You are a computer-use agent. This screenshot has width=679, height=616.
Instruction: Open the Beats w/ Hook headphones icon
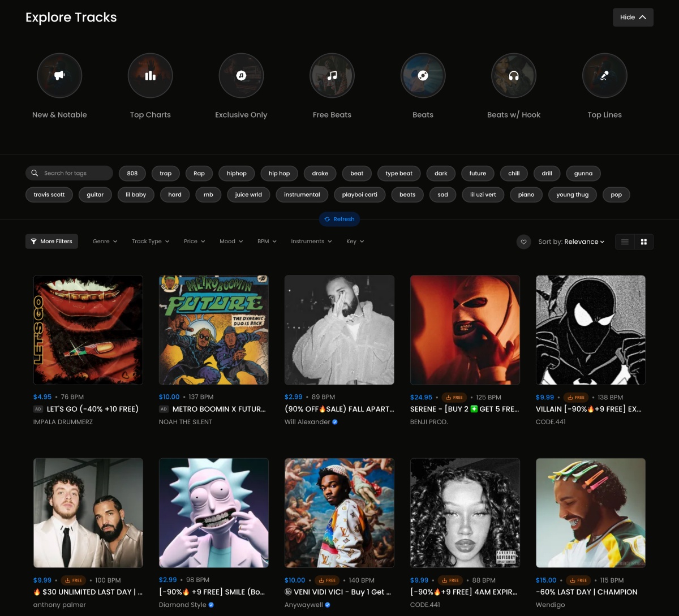pyautogui.click(x=514, y=75)
